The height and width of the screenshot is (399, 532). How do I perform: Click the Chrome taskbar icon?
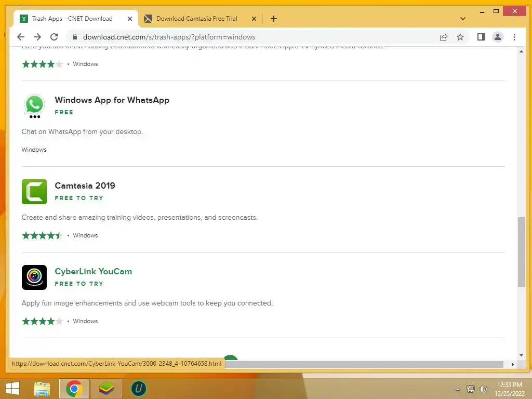pyautogui.click(x=74, y=389)
